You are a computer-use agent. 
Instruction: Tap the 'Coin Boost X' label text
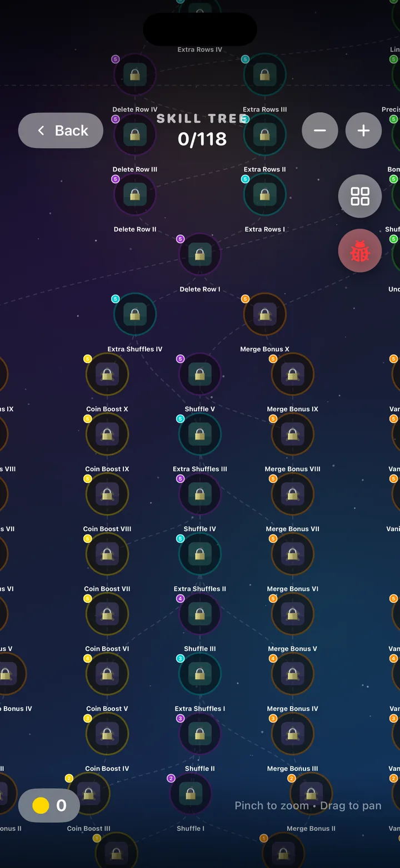click(x=107, y=409)
